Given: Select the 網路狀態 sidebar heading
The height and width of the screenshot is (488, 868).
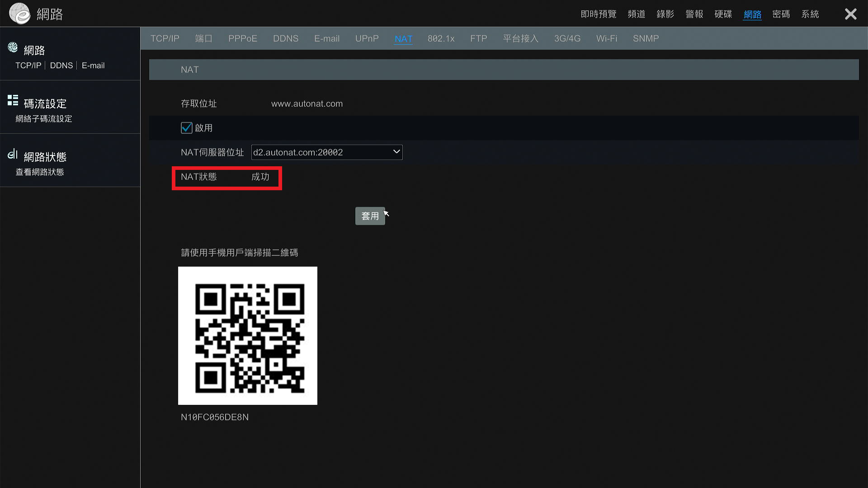Looking at the screenshot, I should point(45,157).
